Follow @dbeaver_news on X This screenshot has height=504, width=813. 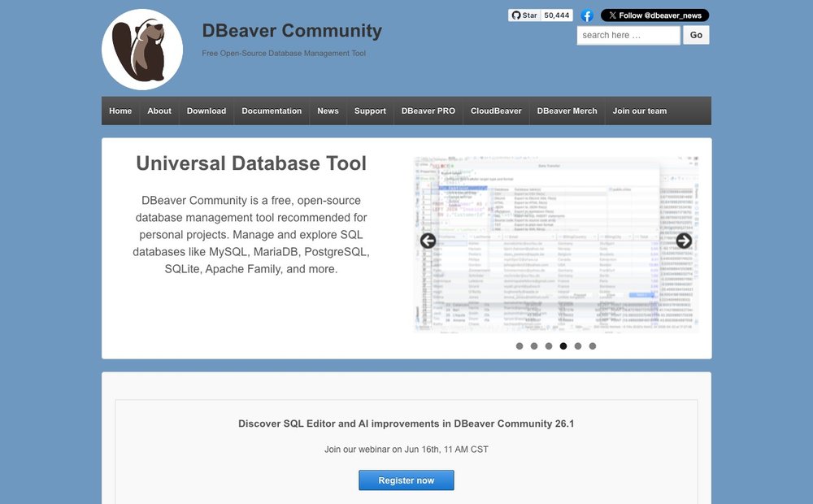point(654,15)
